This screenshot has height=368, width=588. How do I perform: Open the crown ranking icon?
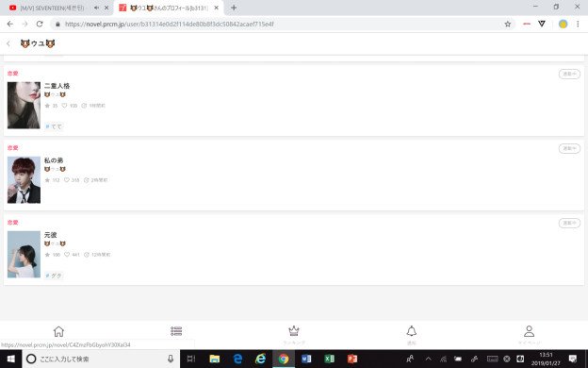294,331
